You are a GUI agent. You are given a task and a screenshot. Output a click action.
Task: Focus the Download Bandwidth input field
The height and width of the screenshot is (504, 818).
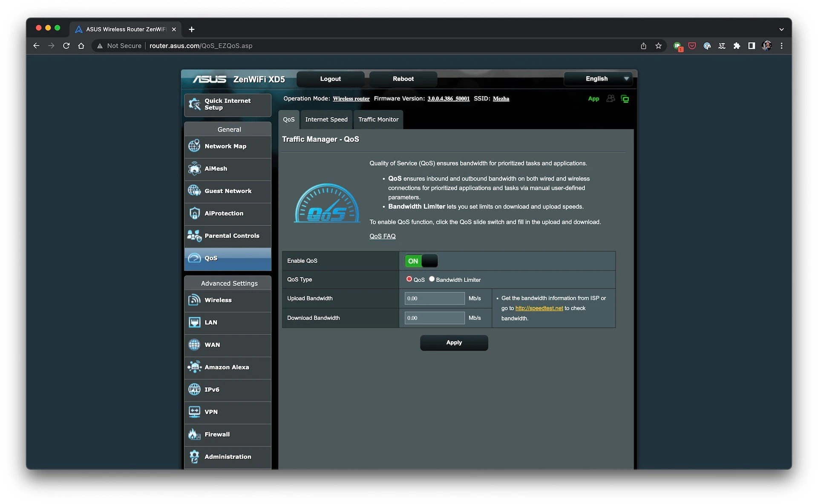pyautogui.click(x=435, y=318)
